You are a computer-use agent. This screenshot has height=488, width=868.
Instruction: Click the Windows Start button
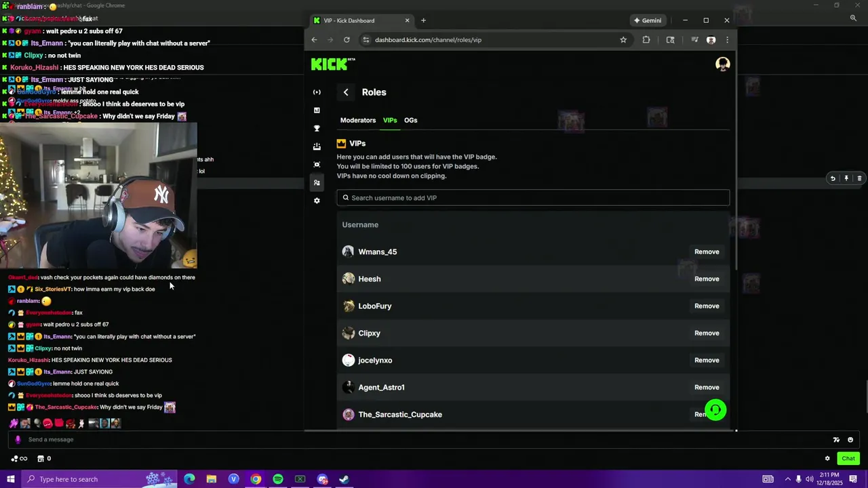pos(11,479)
